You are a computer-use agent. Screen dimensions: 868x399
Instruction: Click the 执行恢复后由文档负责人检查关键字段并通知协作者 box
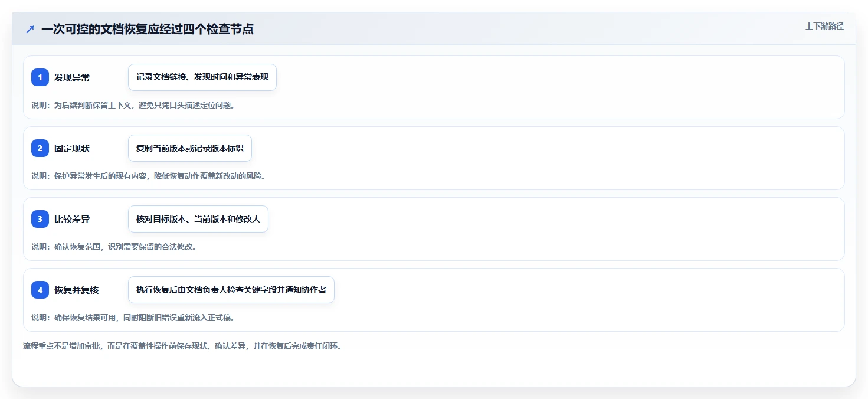point(231,290)
